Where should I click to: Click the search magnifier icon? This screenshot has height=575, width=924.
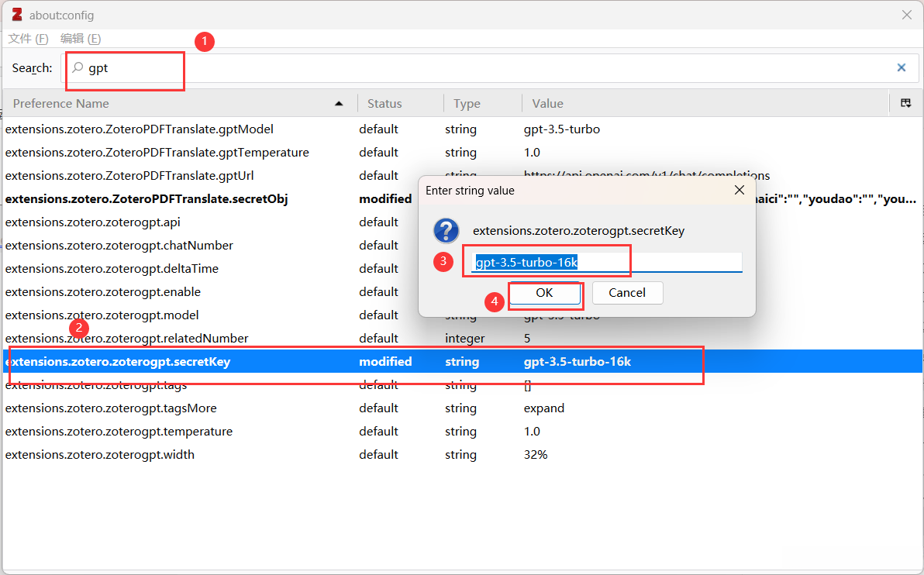point(78,67)
